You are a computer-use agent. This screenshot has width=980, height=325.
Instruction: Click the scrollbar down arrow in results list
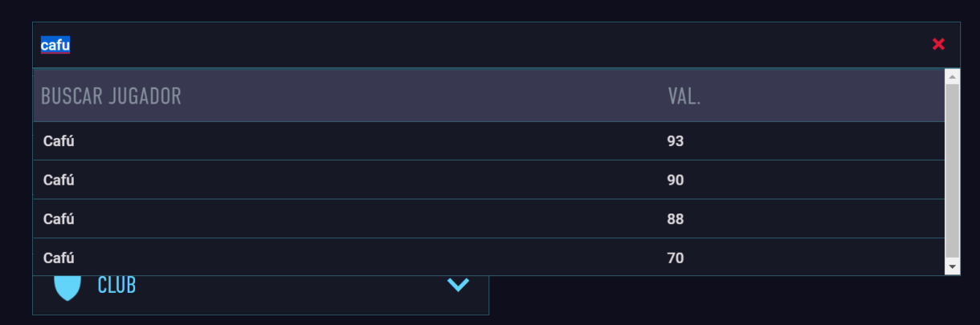click(x=953, y=266)
